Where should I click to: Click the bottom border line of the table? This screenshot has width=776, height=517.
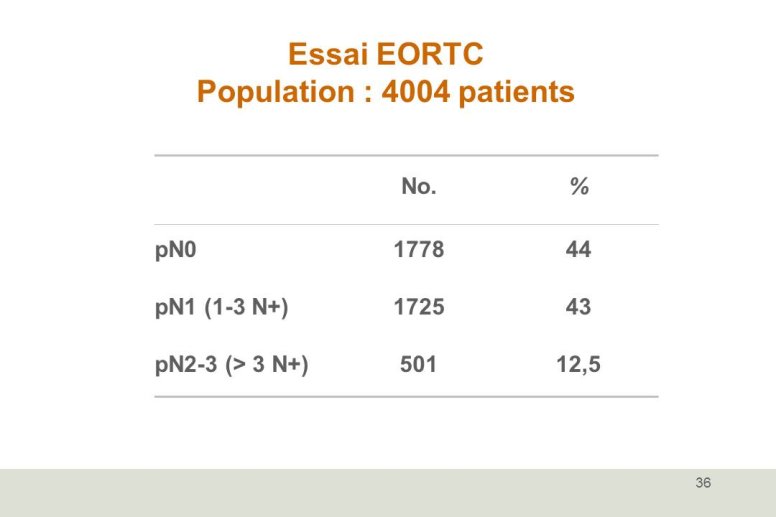tap(406, 396)
